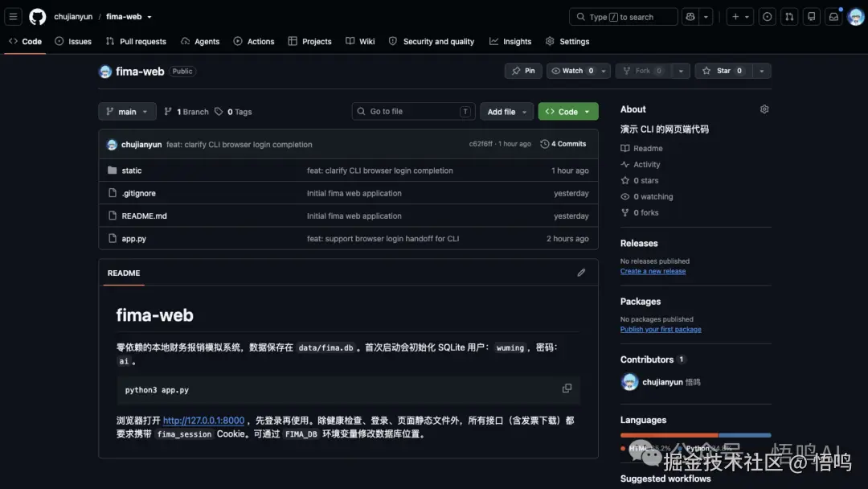
Task: View 0 Tags list
Action: (233, 112)
